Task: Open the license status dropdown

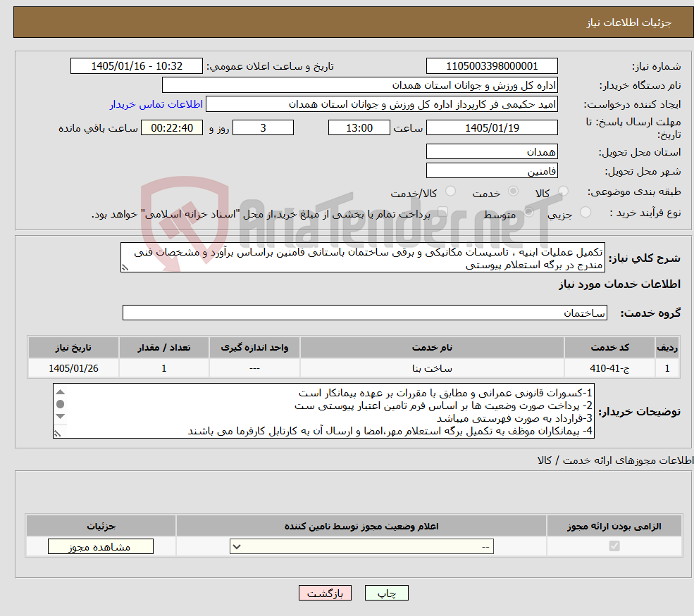Action: (361, 546)
